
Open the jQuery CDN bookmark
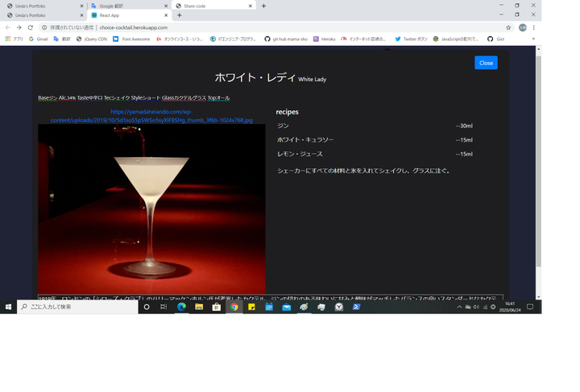tap(91, 39)
